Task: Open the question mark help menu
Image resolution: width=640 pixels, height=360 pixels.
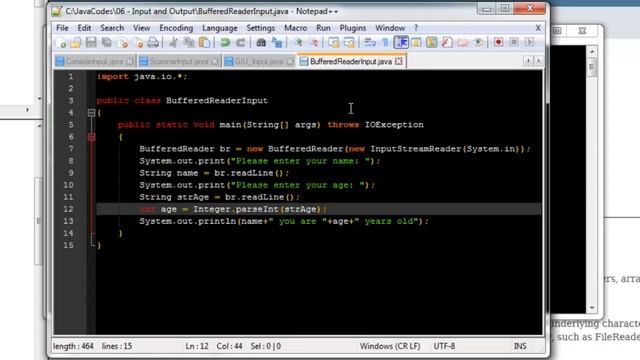Action: point(416,28)
